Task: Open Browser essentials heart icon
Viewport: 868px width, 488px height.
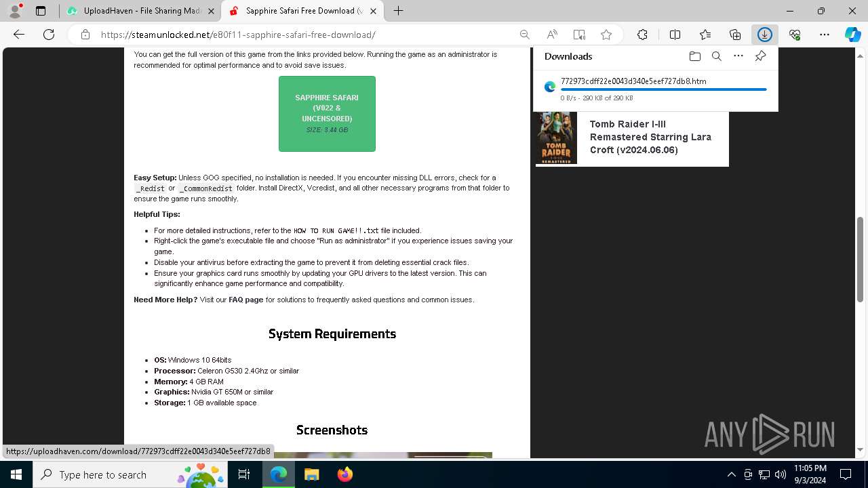Action: click(795, 35)
